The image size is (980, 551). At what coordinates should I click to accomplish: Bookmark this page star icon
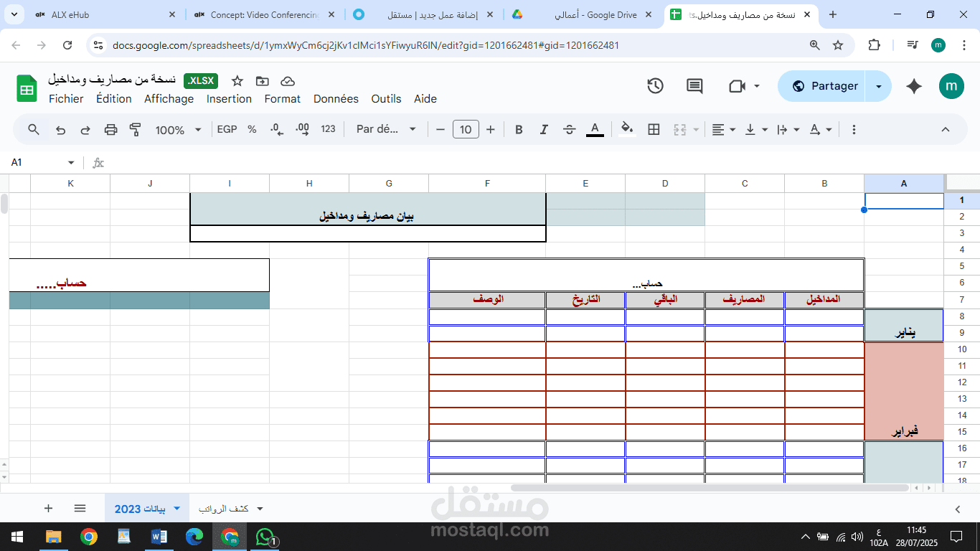(x=838, y=45)
